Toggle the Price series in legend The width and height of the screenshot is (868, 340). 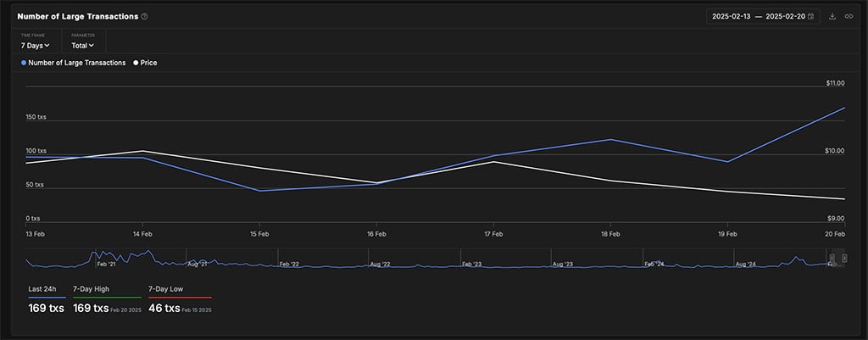[148, 63]
